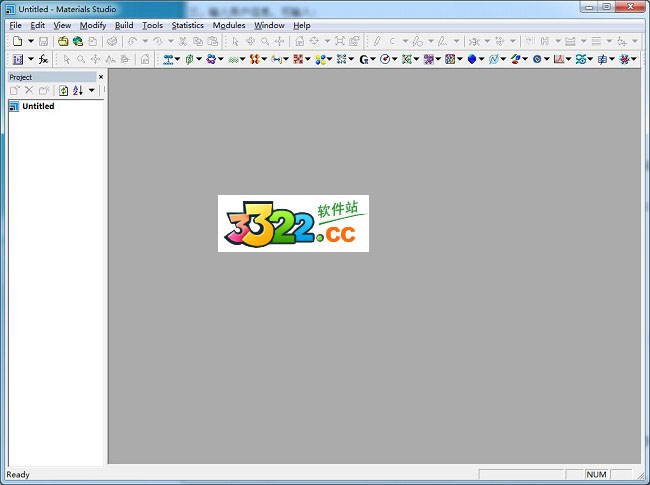Click the Refresh icon in Project panel
This screenshot has width=650, height=485.
[x=63, y=90]
